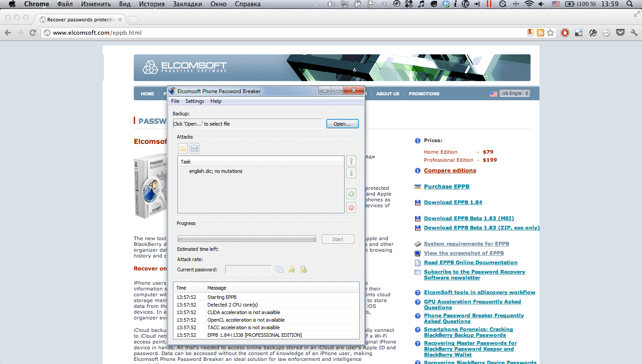
Task: Click the music note menu bar icon
Action: coord(421,4)
